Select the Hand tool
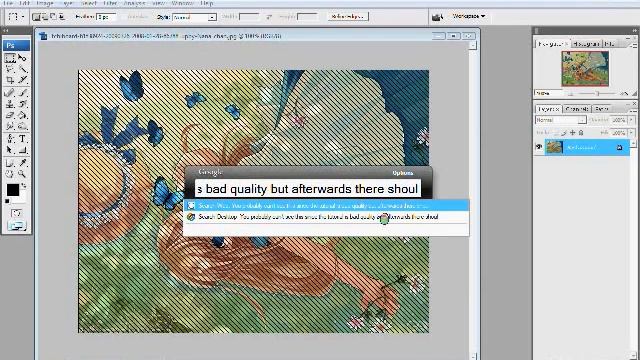 point(10,174)
